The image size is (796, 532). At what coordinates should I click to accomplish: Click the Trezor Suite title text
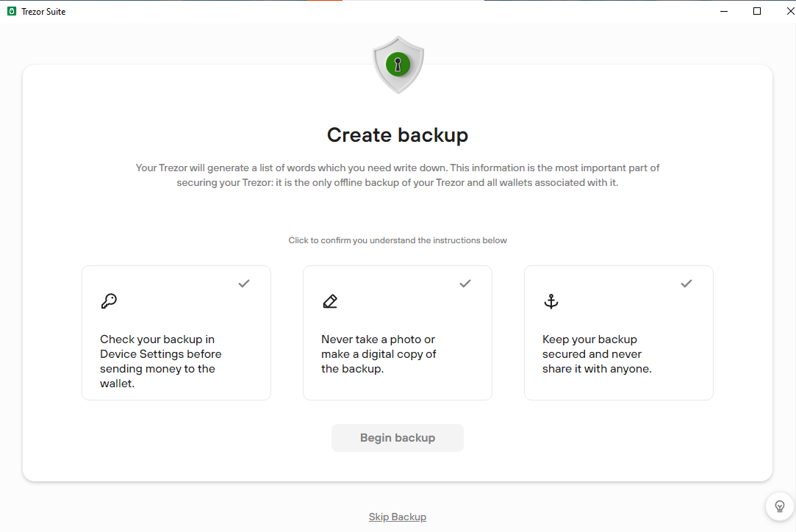pos(43,12)
